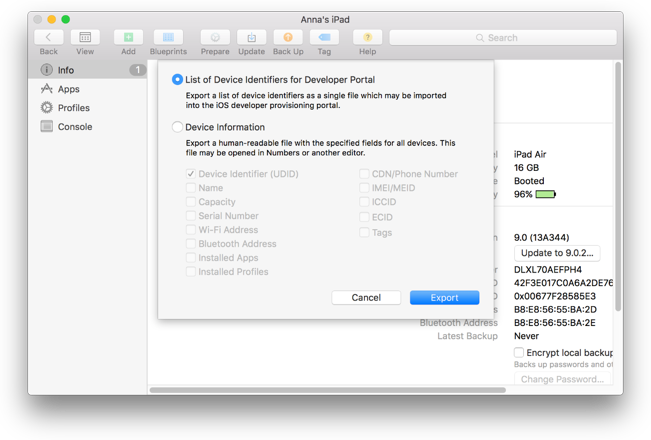The image size is (651, 440).
Task: Click the Tag toolbar icon
Action: [x=324, y=37]
